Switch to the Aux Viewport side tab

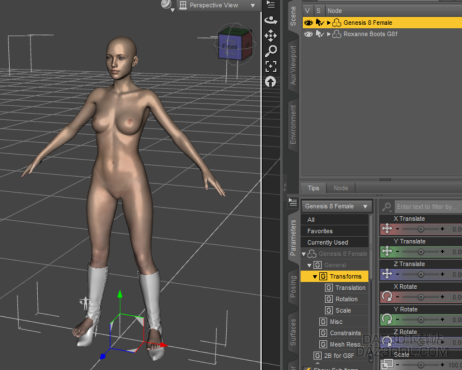point(293,65)
